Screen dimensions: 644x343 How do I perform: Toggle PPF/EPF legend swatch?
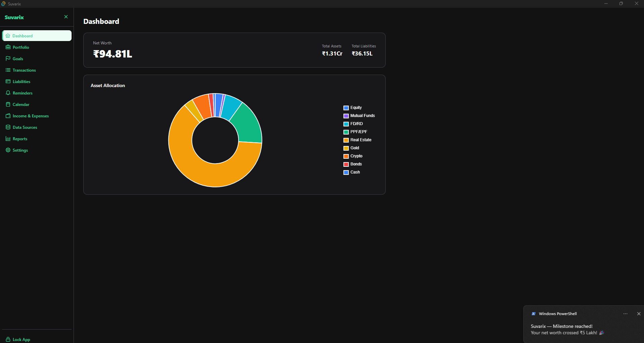pyautogui.click(x=346, y=132)
